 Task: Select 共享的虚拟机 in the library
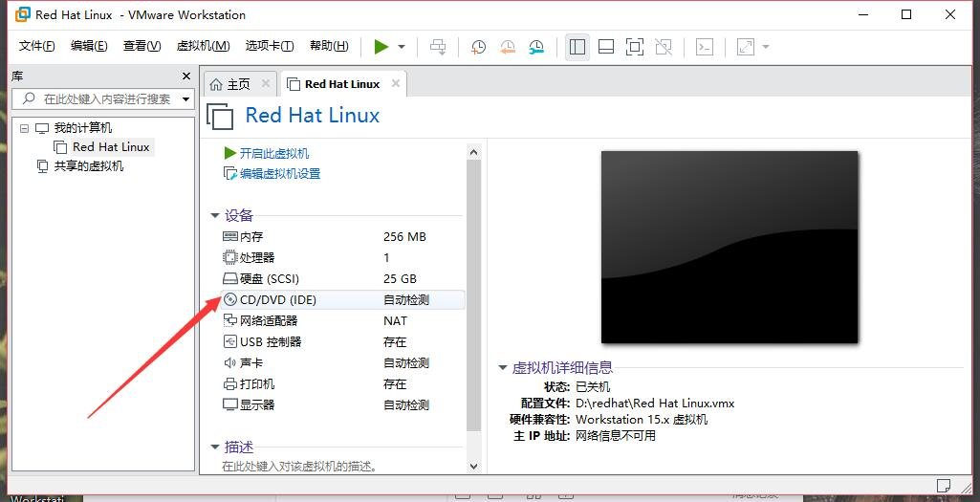(x=89, y=166)
